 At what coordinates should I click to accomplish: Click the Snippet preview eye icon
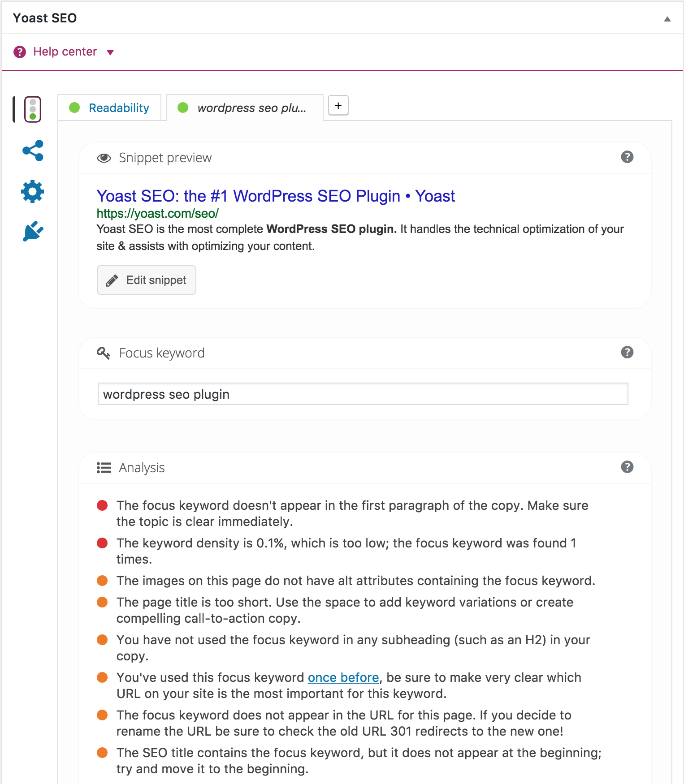coord(104,157)
